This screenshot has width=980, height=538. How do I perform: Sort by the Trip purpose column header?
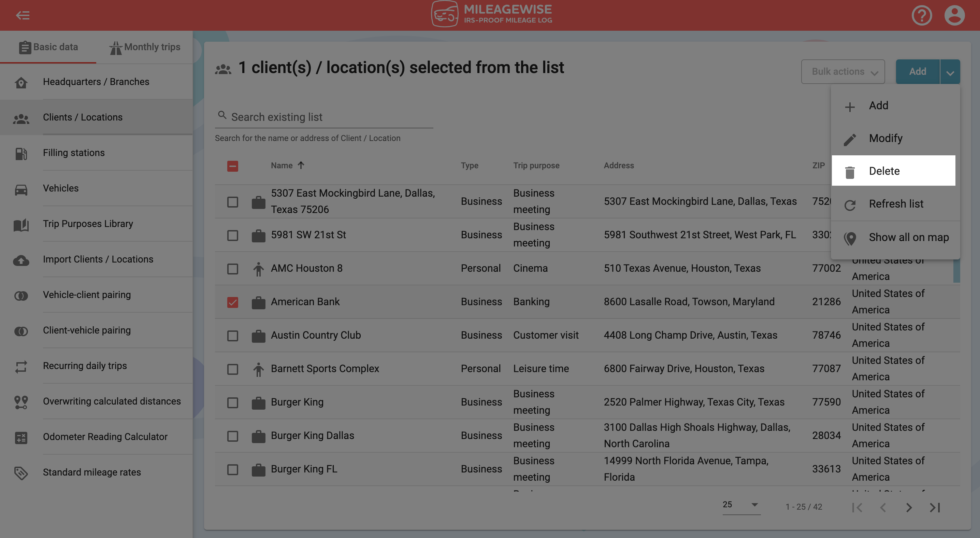tap(536, 166)
